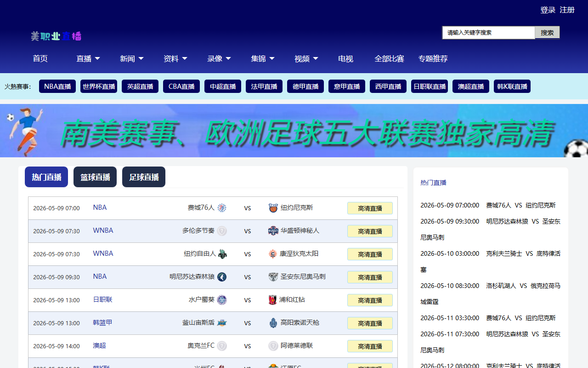
Task: Click the 纽约自由人 team logo
Action: (222, 254)
